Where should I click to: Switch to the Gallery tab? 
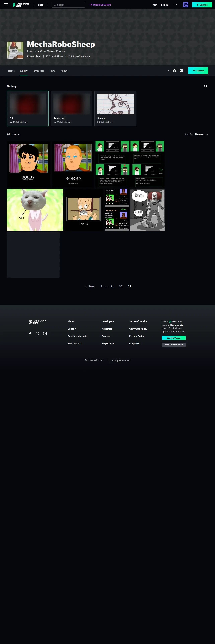click(x=24, y=71)
